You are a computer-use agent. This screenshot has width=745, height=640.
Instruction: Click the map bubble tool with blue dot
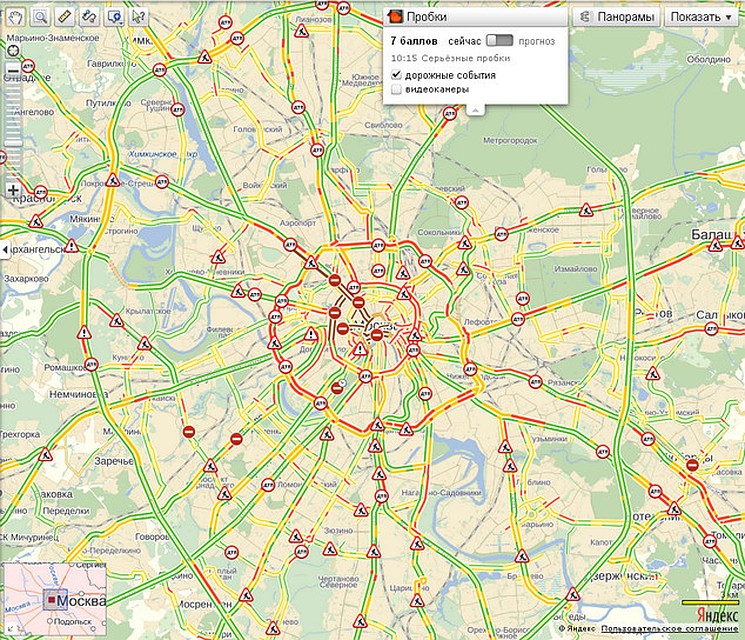pos(114,17)
